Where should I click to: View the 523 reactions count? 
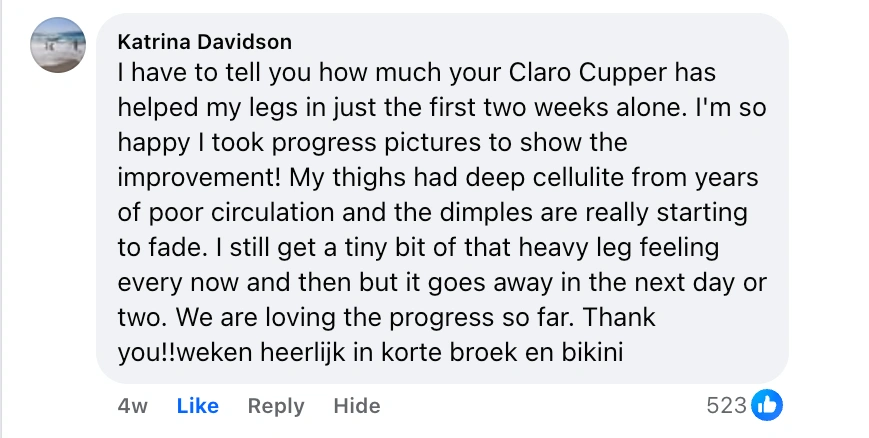726,405
